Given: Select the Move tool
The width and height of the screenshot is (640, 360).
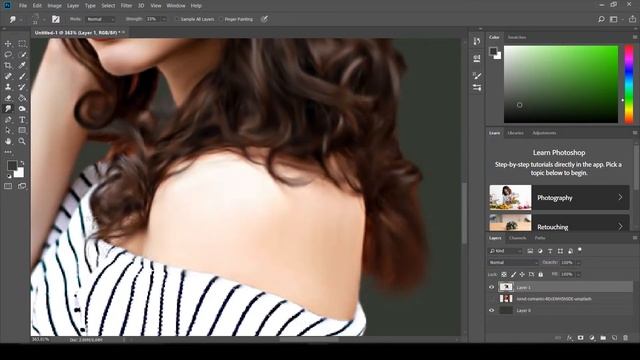Looking at the screenshot, I should tap(8, 44).
